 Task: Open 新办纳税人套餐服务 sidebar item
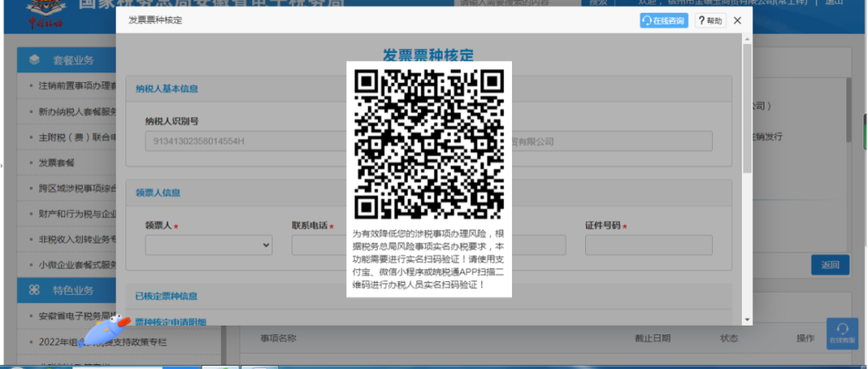pos(77,112)
